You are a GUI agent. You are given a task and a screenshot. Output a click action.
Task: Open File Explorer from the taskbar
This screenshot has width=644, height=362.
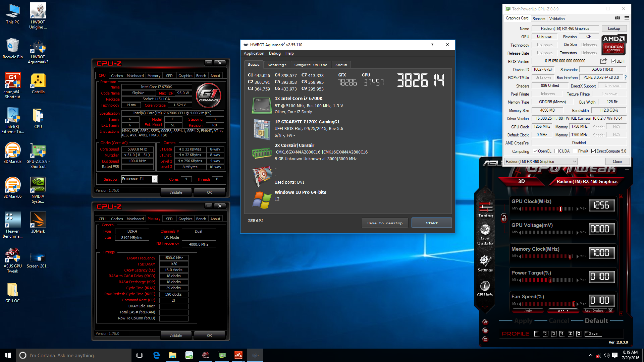[x=173, y=355]
